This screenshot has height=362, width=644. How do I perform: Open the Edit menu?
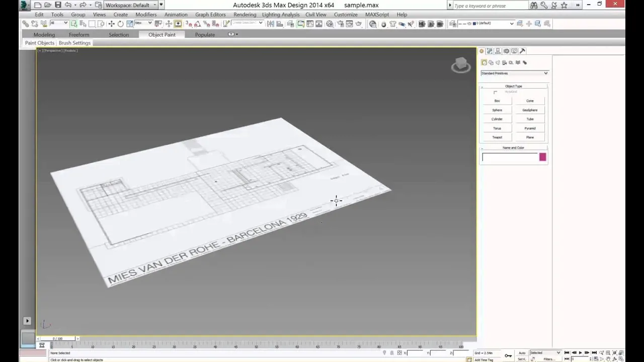(x=39, y=15)
